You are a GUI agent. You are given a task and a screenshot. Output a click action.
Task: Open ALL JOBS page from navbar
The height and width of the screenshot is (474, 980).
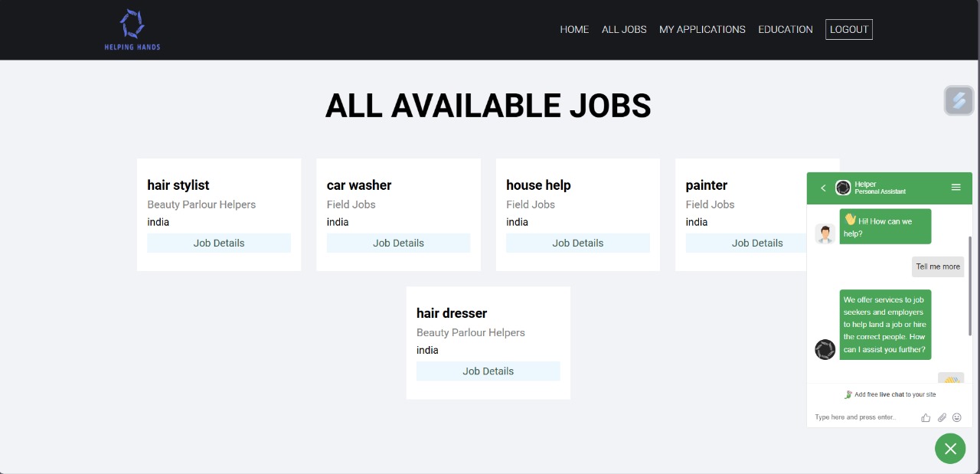624,30
